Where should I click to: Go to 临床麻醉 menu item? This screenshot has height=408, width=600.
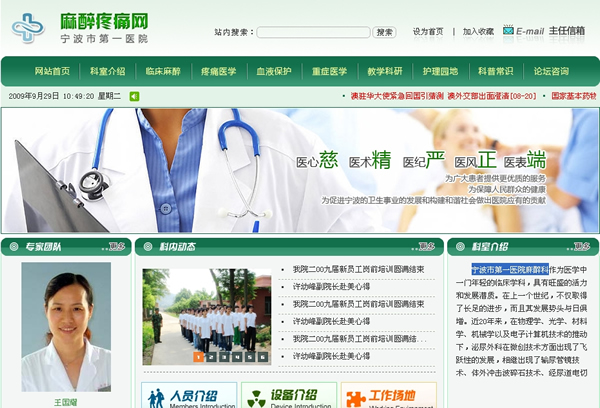(x=162, y=71)
